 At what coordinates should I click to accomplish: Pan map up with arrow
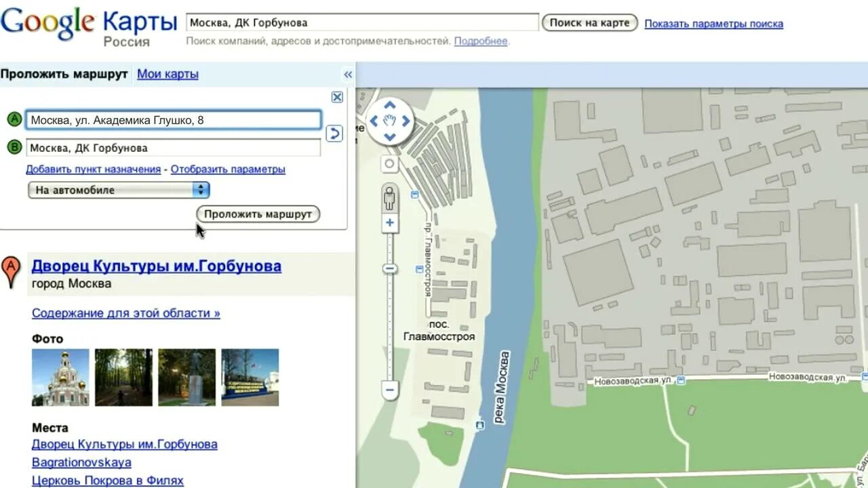pyautogui.click(x=389, y=105)
